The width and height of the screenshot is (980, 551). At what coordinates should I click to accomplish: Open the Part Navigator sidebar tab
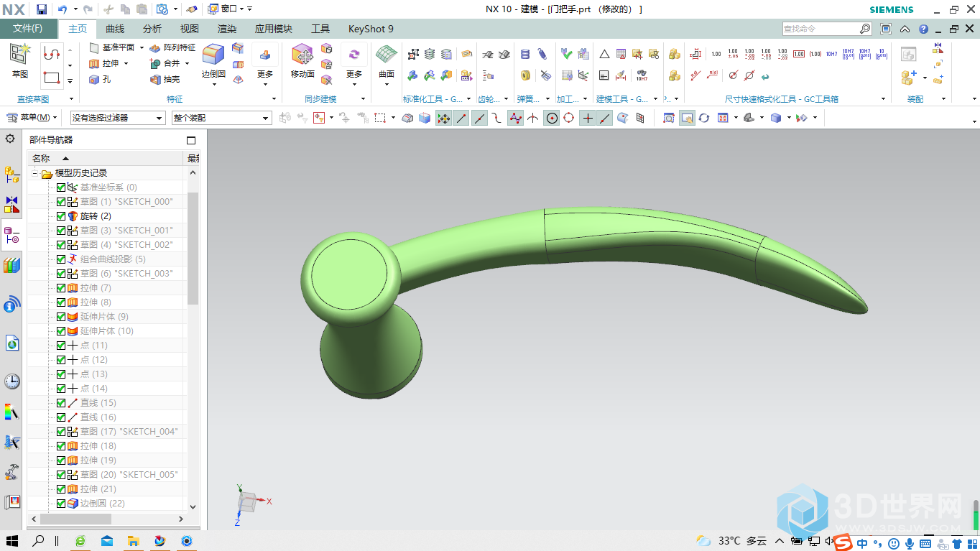pyautogui.click(x=11, y=235)
